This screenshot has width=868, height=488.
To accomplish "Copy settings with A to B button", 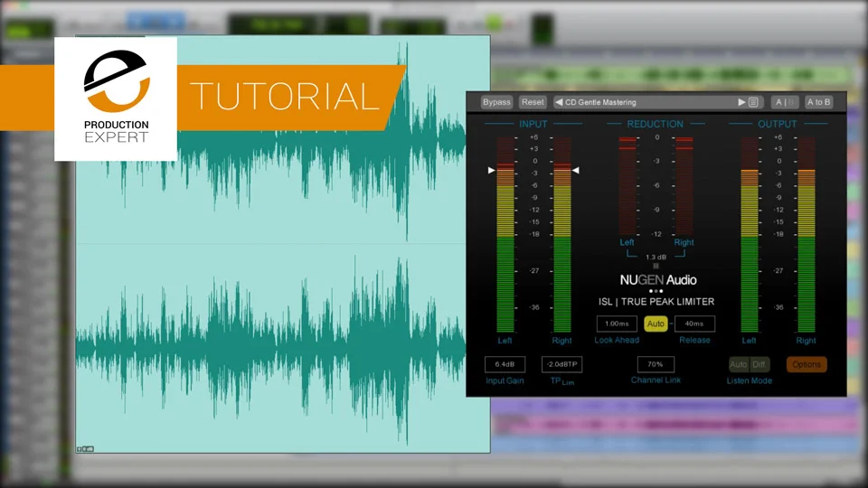I will tap(818, 102).
